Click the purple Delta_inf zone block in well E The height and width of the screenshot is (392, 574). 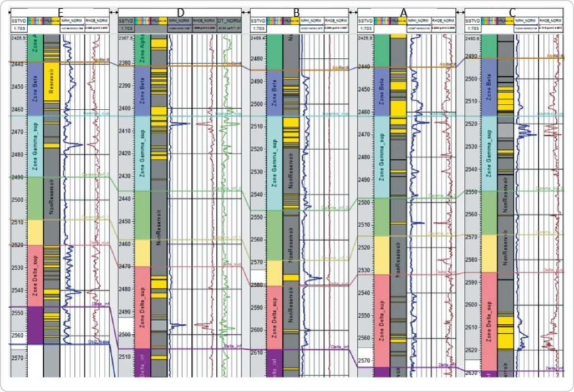[x=35, y=325]
